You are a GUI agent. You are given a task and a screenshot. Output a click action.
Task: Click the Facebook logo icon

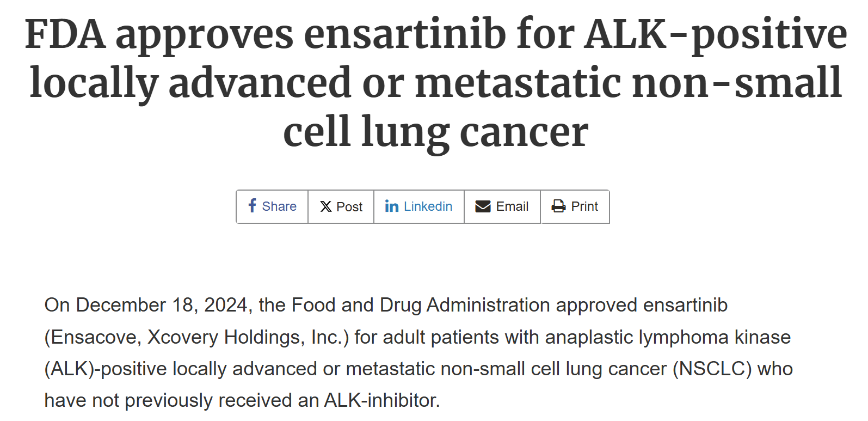tap(252, 206)
